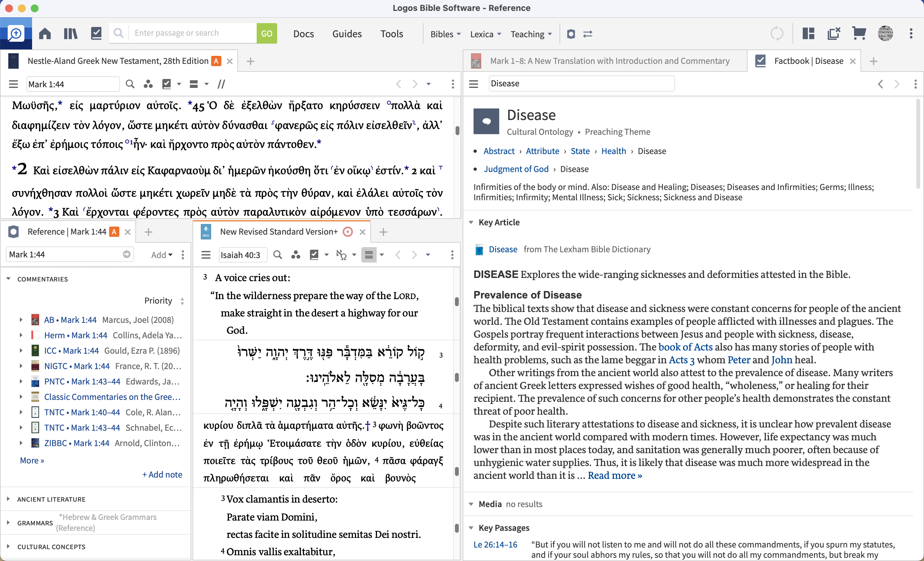
Task: Click the Disease search field in Factbook
Action: [x=582, y=83]
